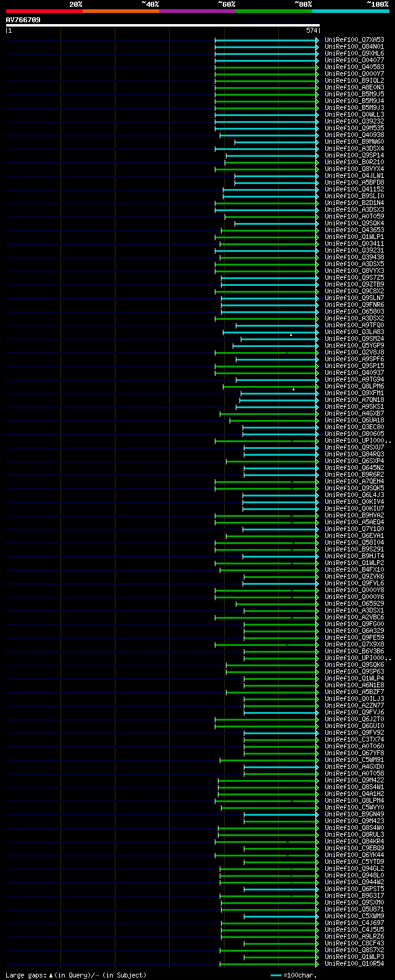Click the UniRef100_A7QN18 label
Screen dimensions: 395x980
pos(354,400)
